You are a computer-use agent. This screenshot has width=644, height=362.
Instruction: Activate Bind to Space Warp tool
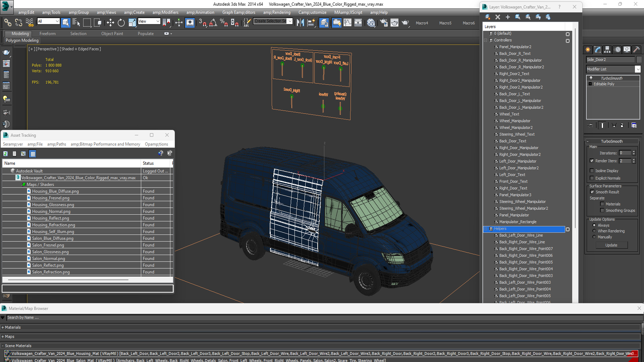[x=30, y=22]
